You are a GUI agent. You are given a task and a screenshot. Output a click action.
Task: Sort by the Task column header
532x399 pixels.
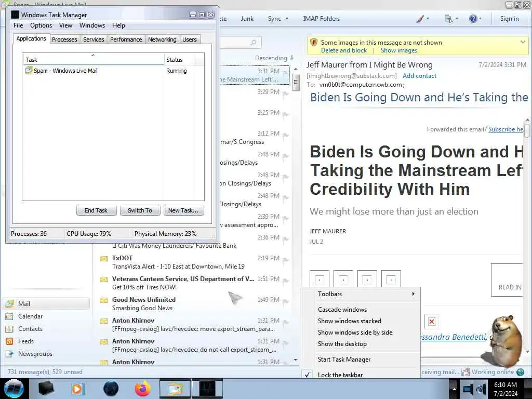[94, 59]
